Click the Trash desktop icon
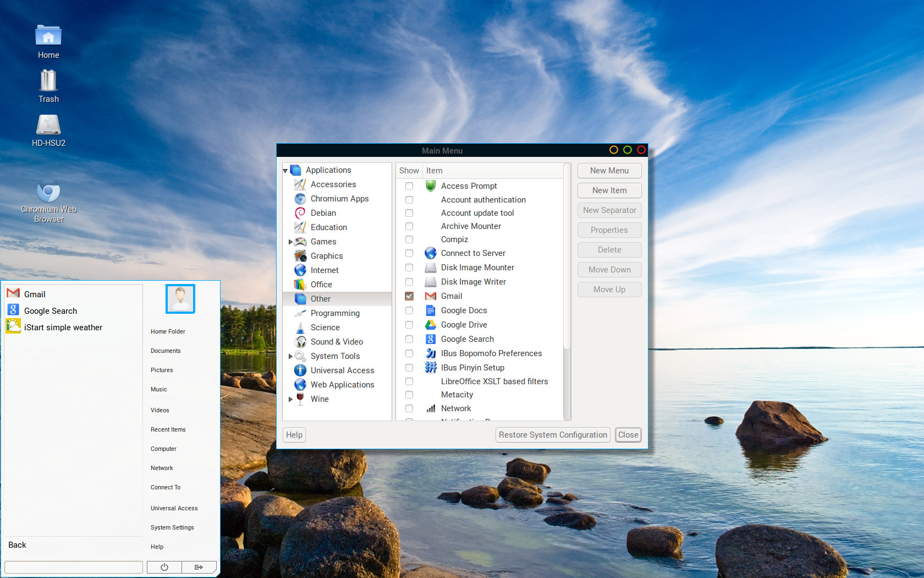The image size is (924, 578). [x=48, y=81]
